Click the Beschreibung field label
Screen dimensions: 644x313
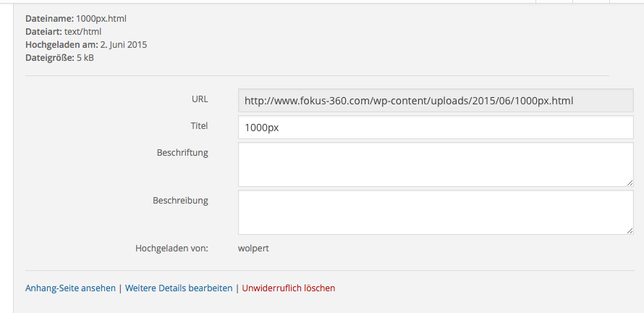[x=180, y=200]
